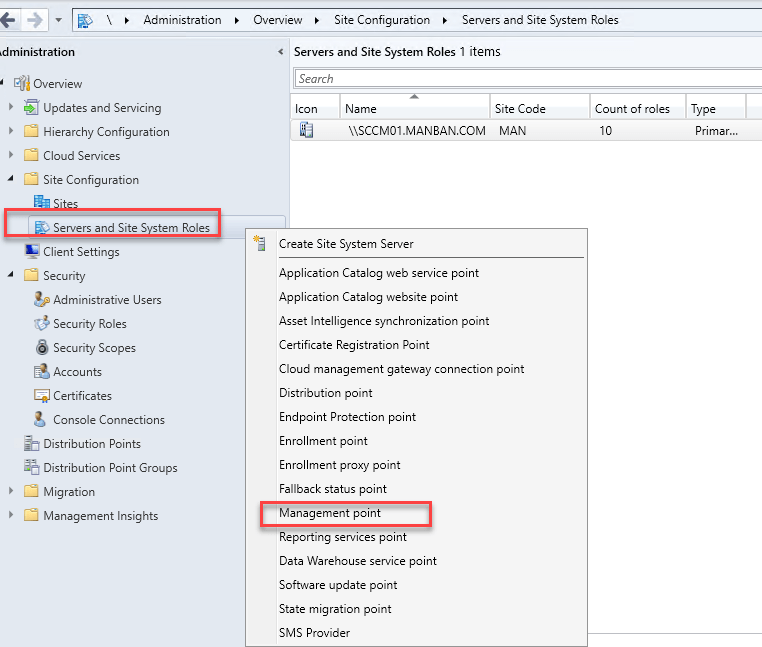762x647 pixels.
Task: Click the Administrative Users icon
Action: 41,299
